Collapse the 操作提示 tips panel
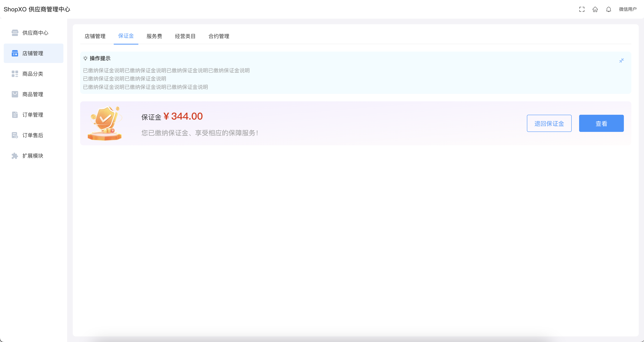This screenshot has height=342, width=644. [621, 61]
